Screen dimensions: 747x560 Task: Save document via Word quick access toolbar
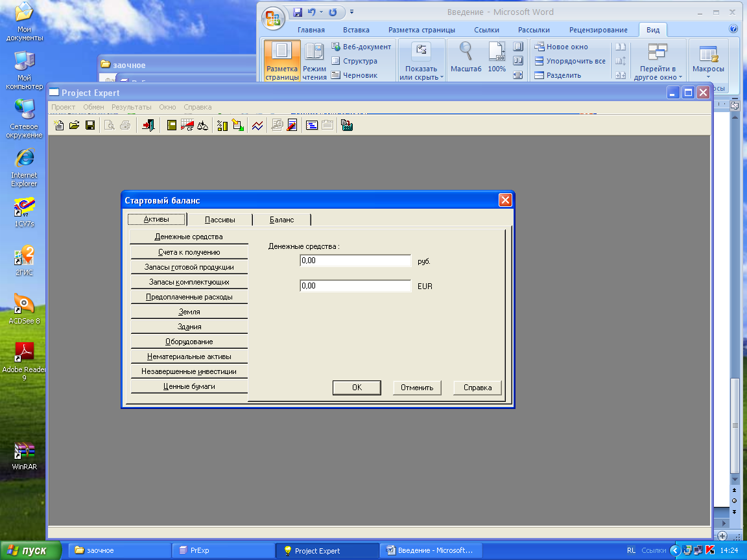(298, 12)
